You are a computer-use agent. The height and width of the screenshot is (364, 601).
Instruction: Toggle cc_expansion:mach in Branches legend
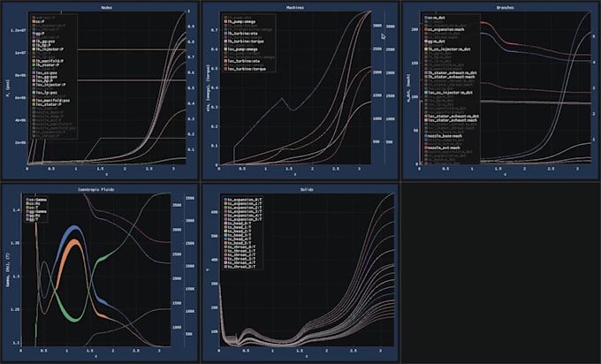pyautogui.click(x=445, y=29)
